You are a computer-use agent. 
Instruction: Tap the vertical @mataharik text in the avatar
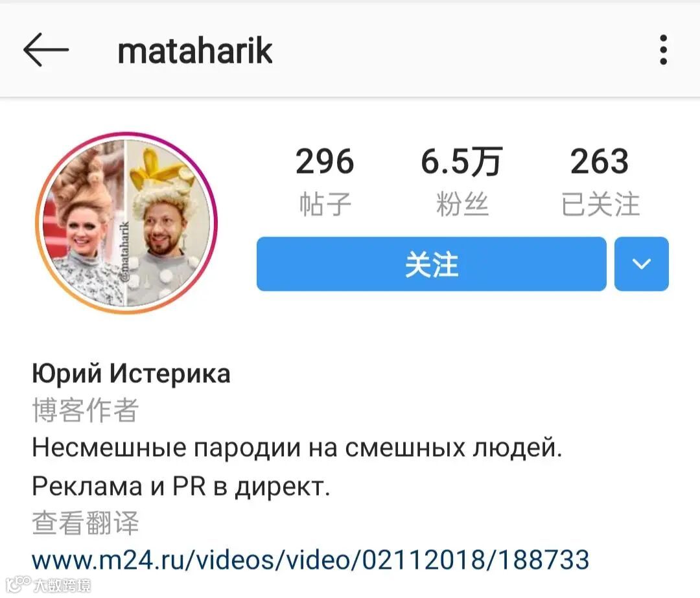coord(124,251)
